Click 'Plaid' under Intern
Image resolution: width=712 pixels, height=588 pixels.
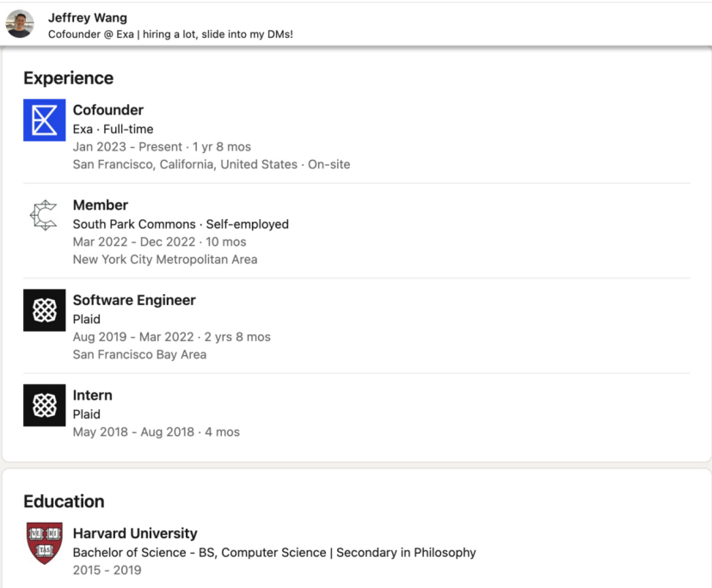pyautogui.click(x=87, y=414)
